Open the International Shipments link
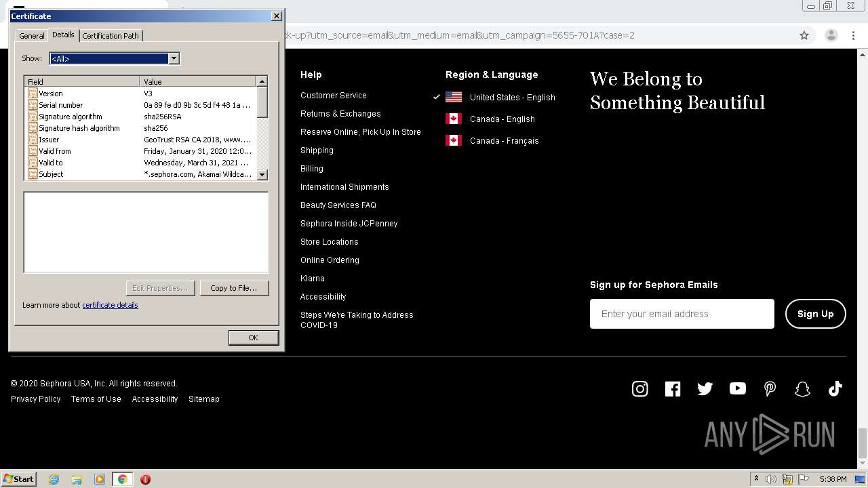This screenshot has height=488, width=868. click(x=344, y=187)
